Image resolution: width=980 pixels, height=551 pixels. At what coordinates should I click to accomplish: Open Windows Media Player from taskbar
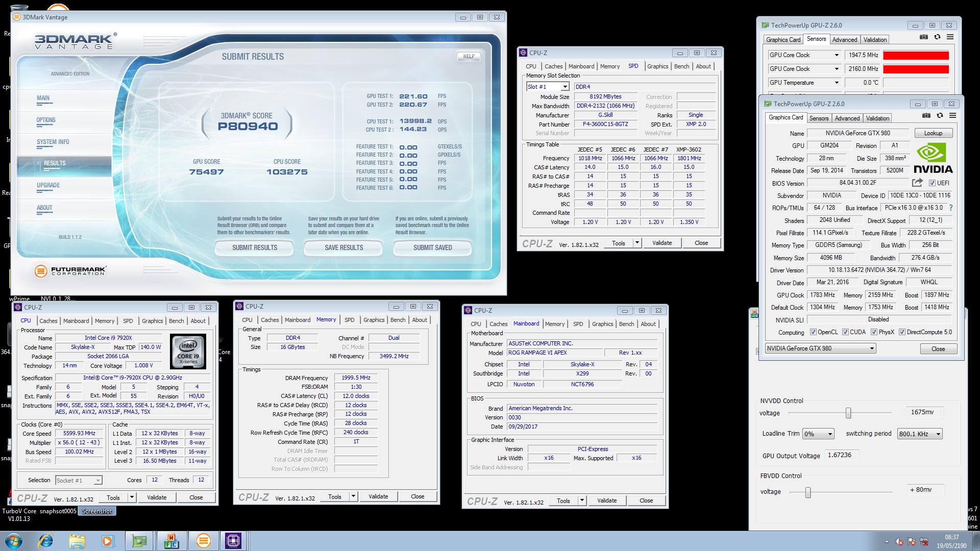[x=108, y=541]
